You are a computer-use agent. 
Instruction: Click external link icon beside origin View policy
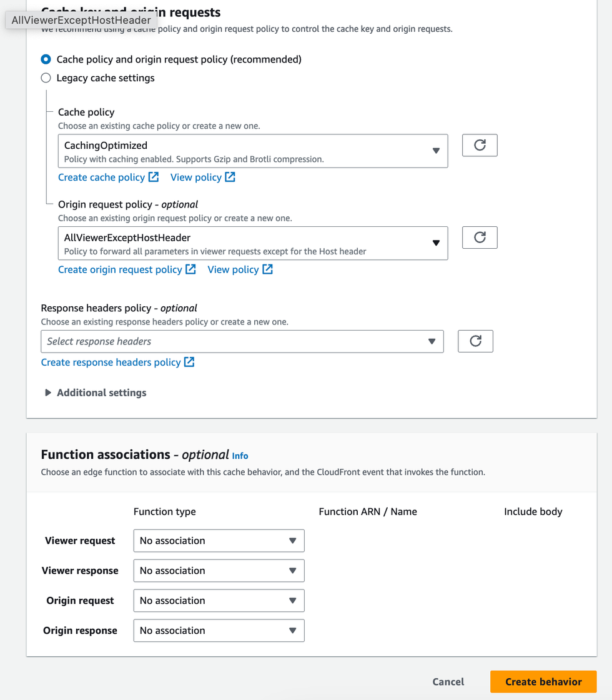tap(267, 269)
